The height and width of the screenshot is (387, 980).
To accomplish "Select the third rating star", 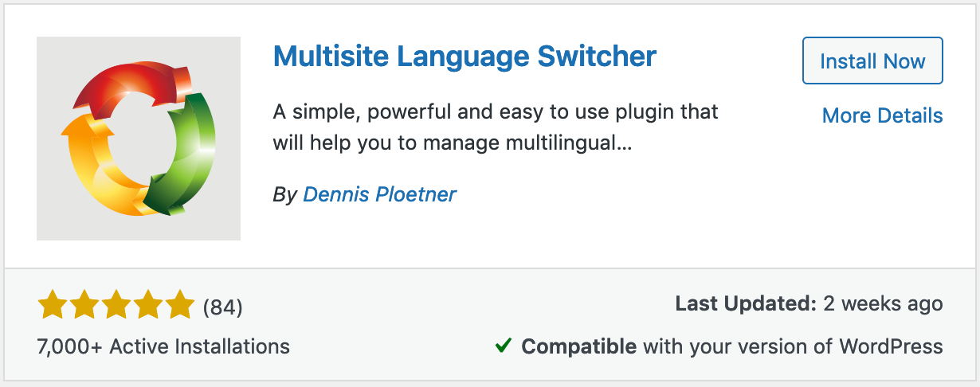I will (116, 305).
